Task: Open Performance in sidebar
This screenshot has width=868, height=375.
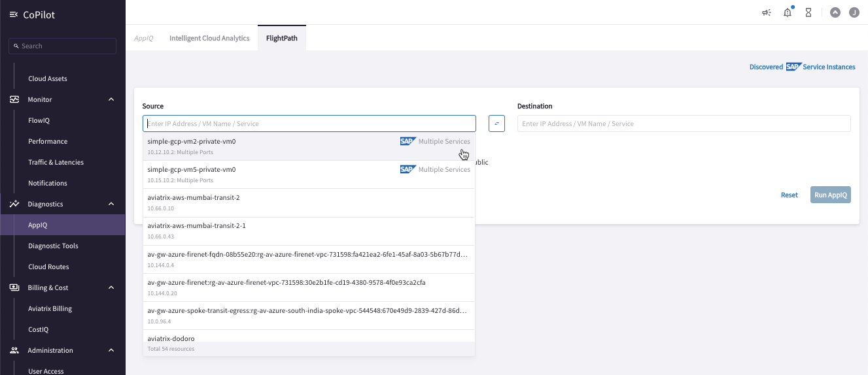Action: [x=48, y=141]
